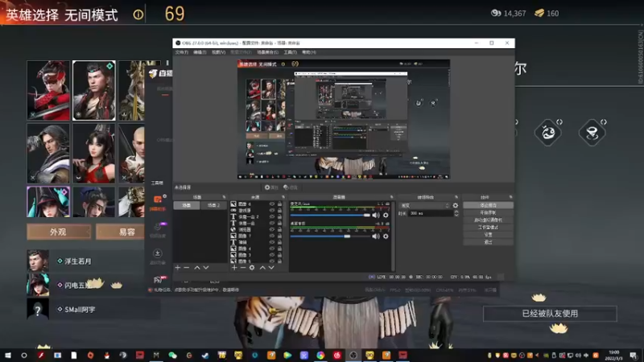The height and width of the screenshot is (362, 644).
Task: Click the 开始录制 start recording button
Action: click(x=488, y=212)
